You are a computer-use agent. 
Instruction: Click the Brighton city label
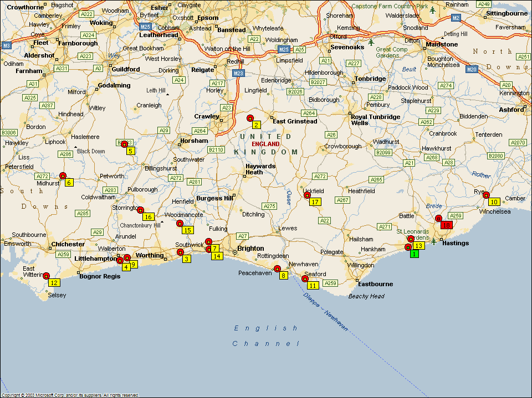click(250, 249)
